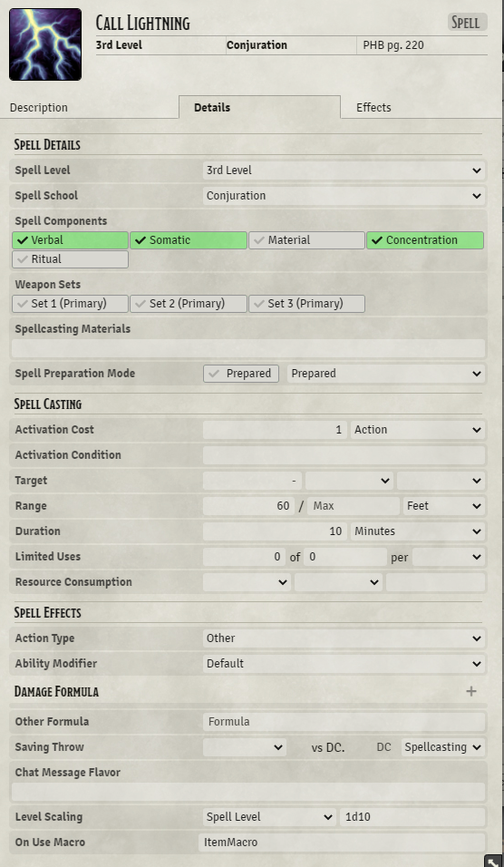Enable weapon Set 2 (Primary)
The height and width of the screenshot is (867, 504).
[189, 304]
